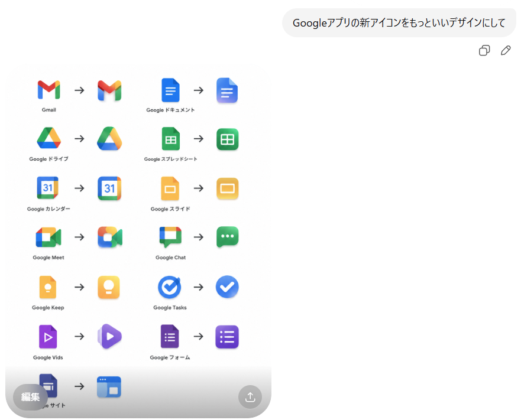Click the user message about Google アプリ icons
The height and width of the screenshot is (420, 521).
(x=399, y=22)
